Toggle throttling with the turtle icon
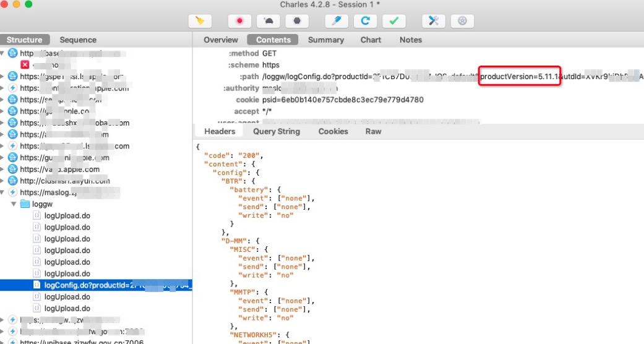Screen dimensions: 644x344 pos(268,21)
